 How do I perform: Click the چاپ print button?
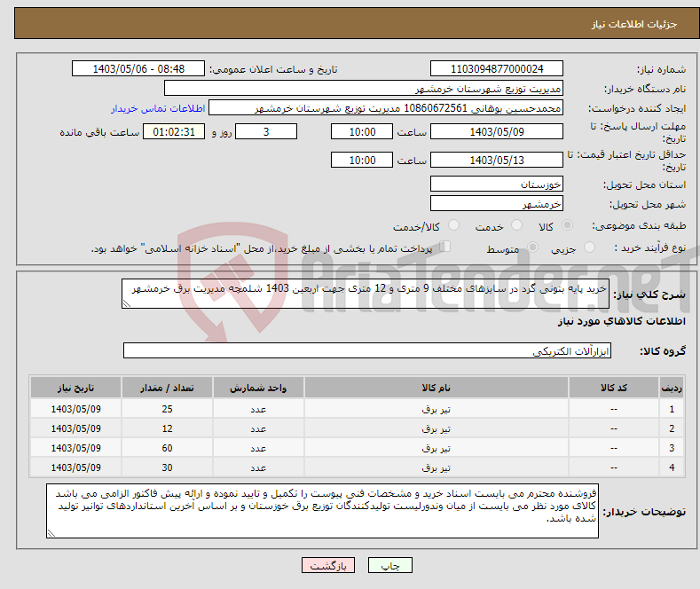point(389,565)
